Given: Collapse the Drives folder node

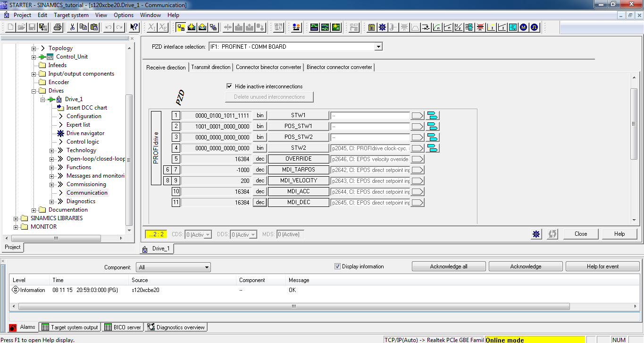Looking at the screenshot, I should [34, 91].
